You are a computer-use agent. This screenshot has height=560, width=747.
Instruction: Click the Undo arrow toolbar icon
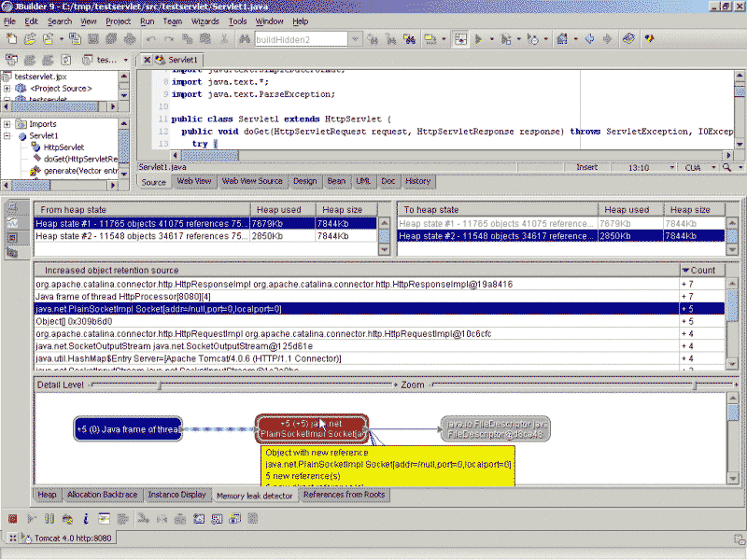(x=151, y=39)
